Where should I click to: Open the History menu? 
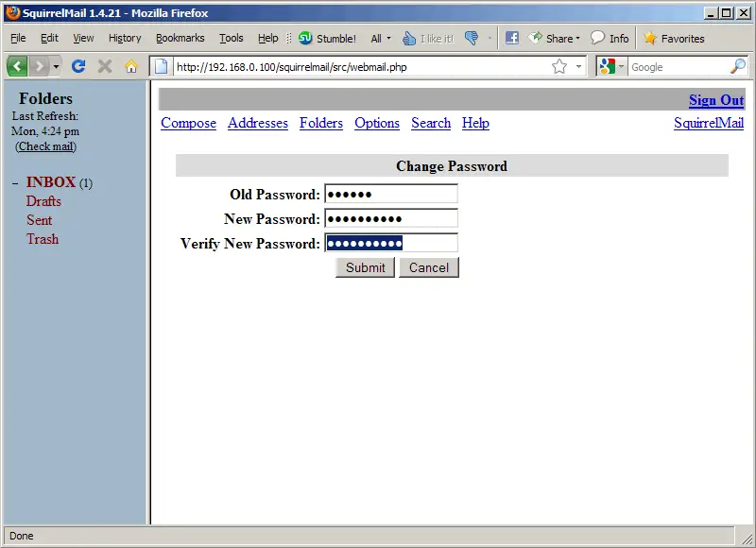[125, 38]
